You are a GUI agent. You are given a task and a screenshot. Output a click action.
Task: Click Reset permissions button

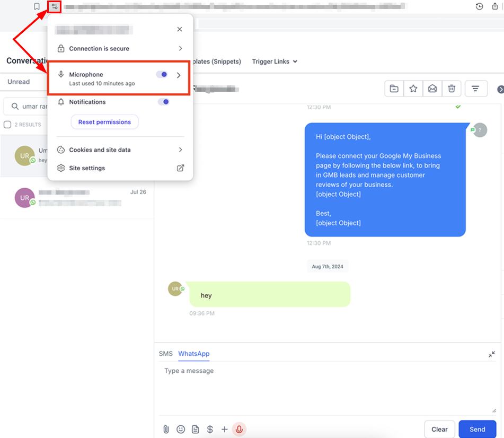point(105,122)
